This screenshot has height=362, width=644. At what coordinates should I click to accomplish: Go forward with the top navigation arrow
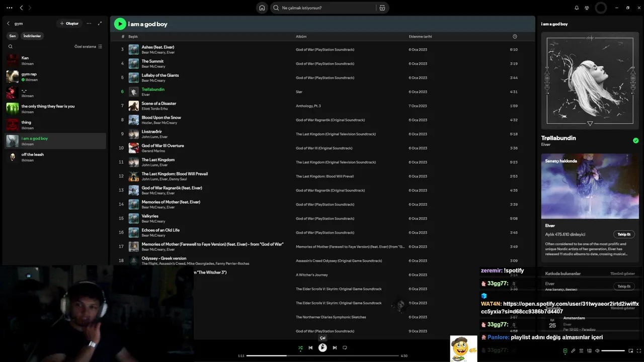(29, 8)
